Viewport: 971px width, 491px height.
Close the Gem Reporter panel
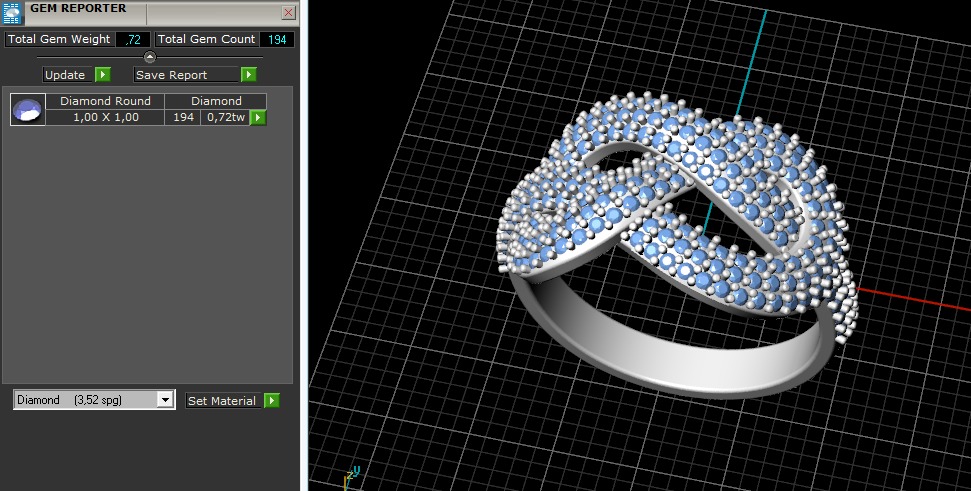[289, 12]
